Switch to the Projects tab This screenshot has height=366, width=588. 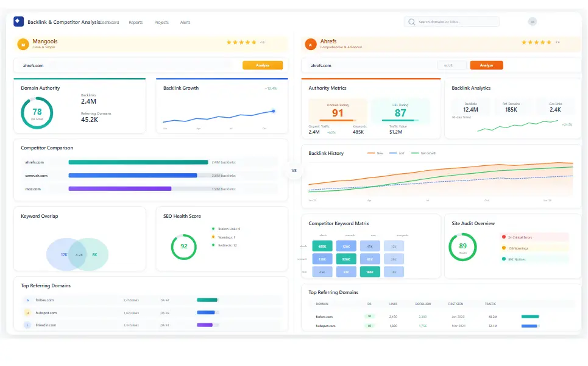pos(161,22)
